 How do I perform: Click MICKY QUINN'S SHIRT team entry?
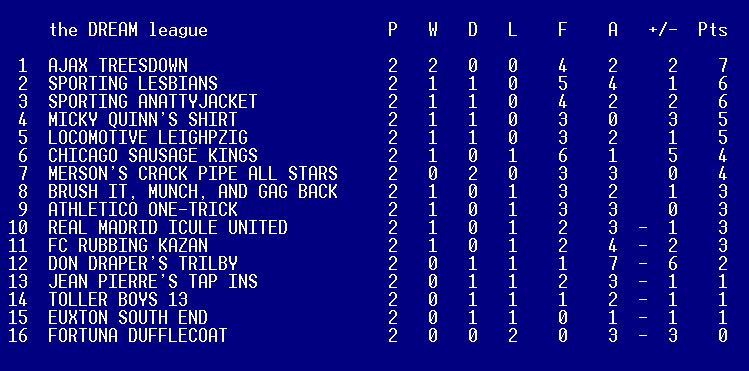pyautogui.click(x=143, y=120)
